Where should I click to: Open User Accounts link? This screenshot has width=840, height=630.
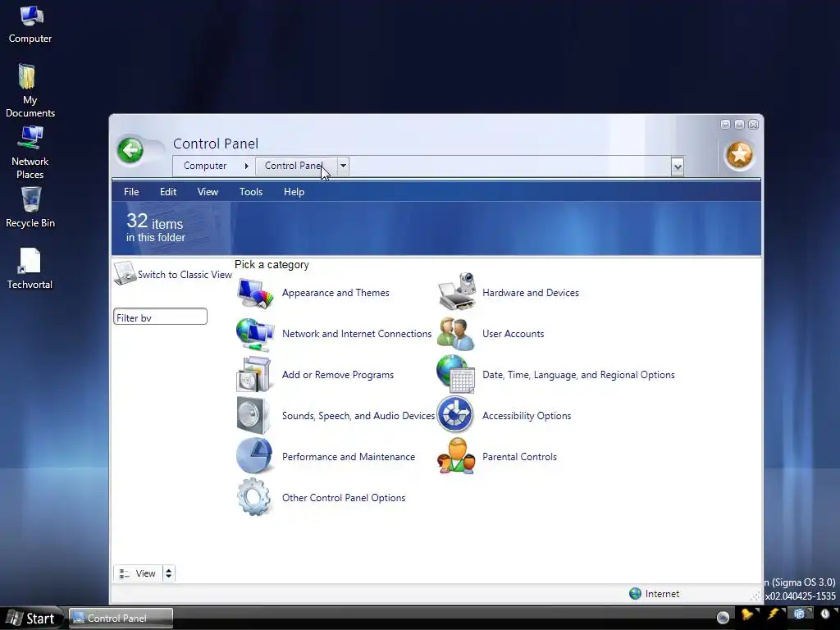tap(514, 334)
